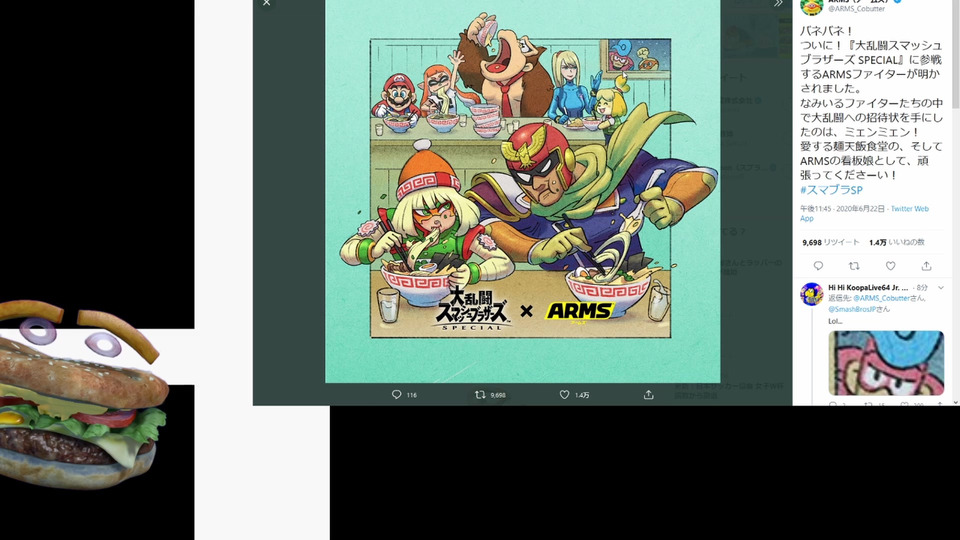Click the reply icon in the tweet sidebar
Viewport: 960px width, 540px height.
tap(818, 266)
